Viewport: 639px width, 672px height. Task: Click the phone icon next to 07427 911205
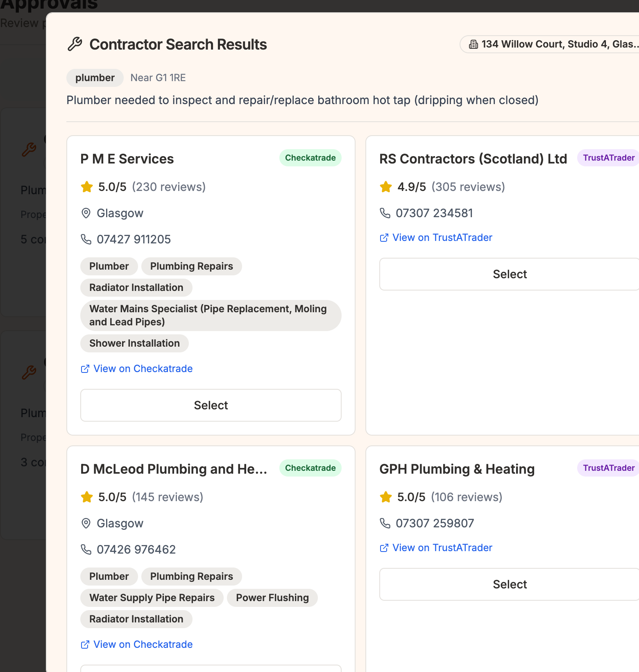[x=86, y=239]
